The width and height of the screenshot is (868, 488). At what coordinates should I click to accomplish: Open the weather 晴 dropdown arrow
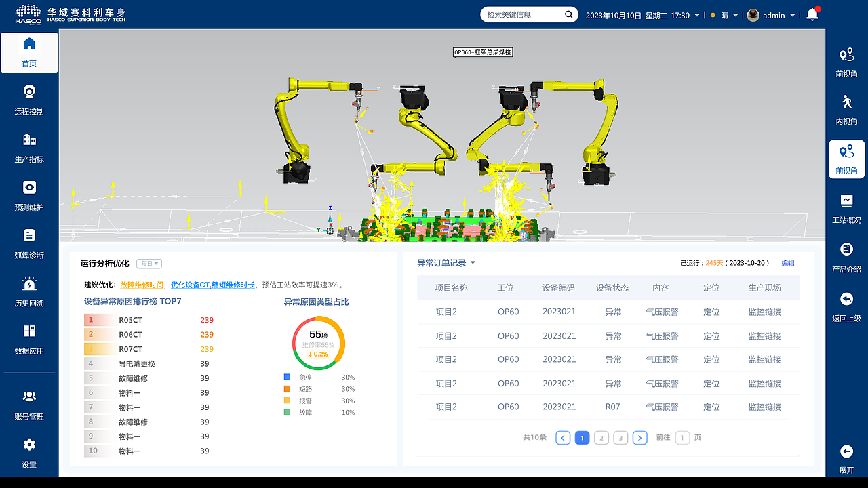(736, 16)
